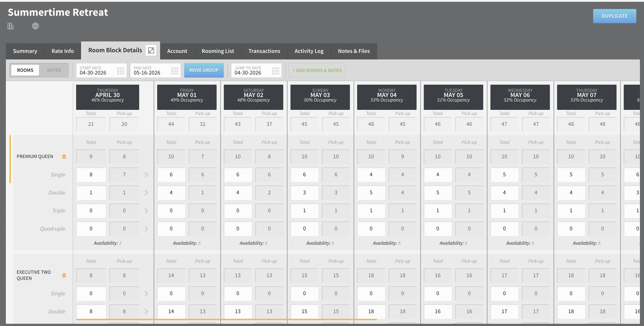Click Availability 8 under May 01

[187, 243]
